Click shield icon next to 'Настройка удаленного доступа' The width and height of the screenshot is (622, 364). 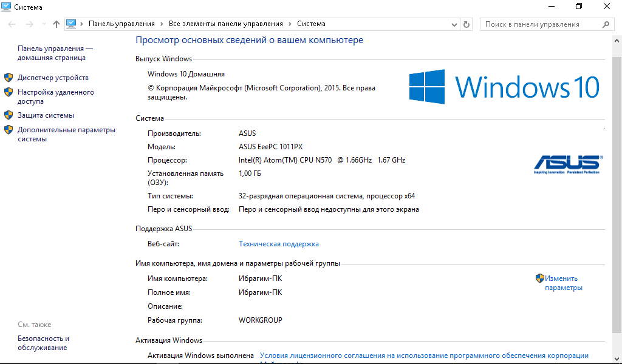click(x=9, y=92)
